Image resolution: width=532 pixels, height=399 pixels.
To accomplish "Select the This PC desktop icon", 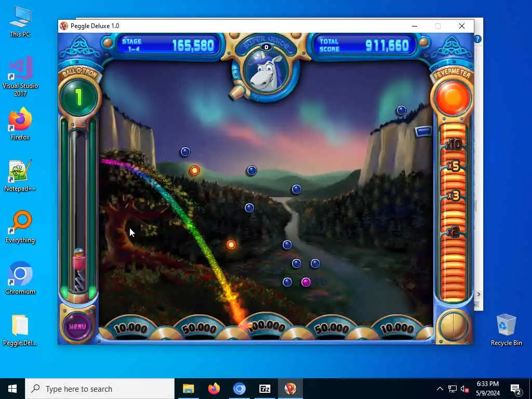I will [x=20, y=21].
